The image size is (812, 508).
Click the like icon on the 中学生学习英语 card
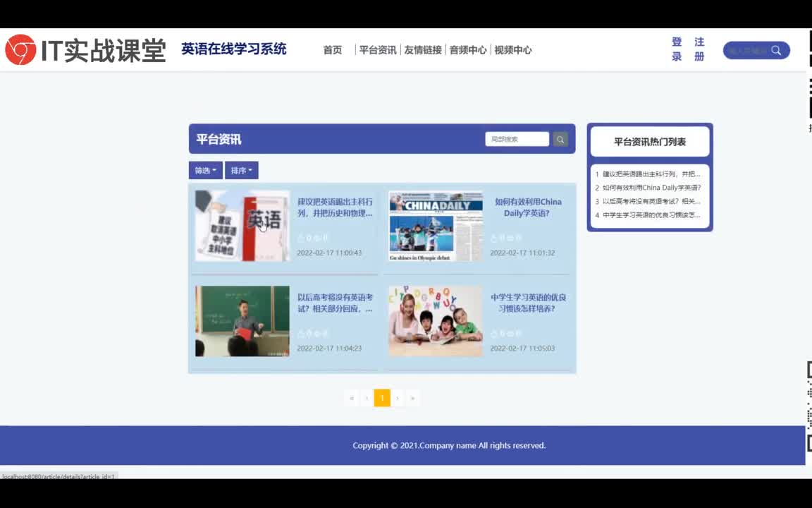493,333
